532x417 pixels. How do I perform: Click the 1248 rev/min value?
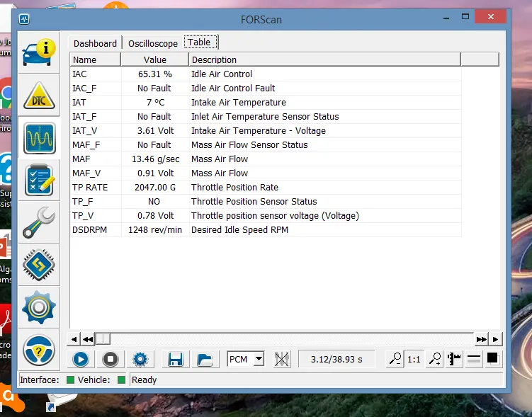(x=155, y=230)
